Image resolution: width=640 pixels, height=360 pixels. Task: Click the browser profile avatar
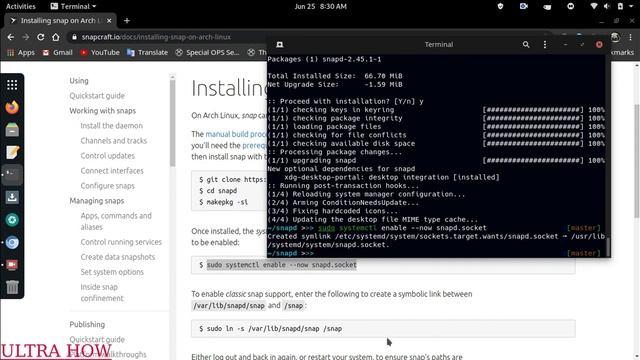pyautogui.click(x=615, y=37)
